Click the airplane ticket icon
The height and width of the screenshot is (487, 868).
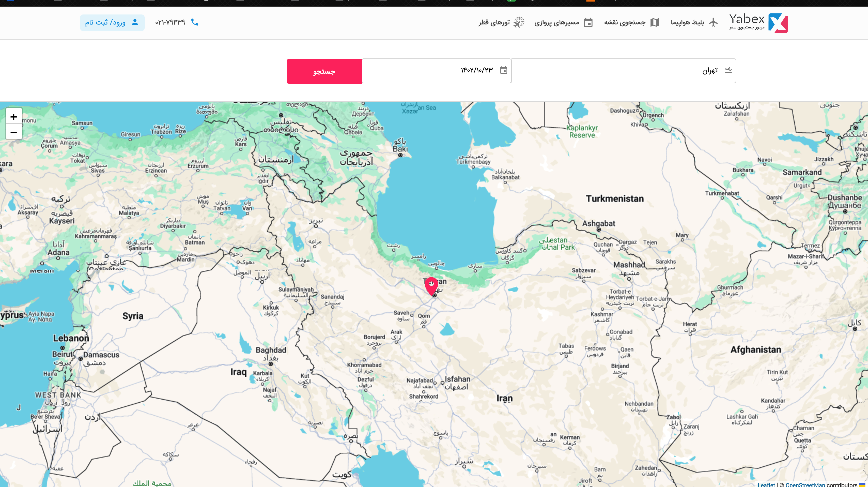pos(713,22)
